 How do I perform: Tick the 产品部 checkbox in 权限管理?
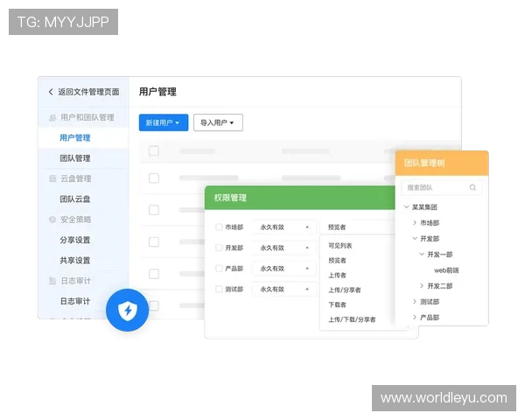coord(219,269)
